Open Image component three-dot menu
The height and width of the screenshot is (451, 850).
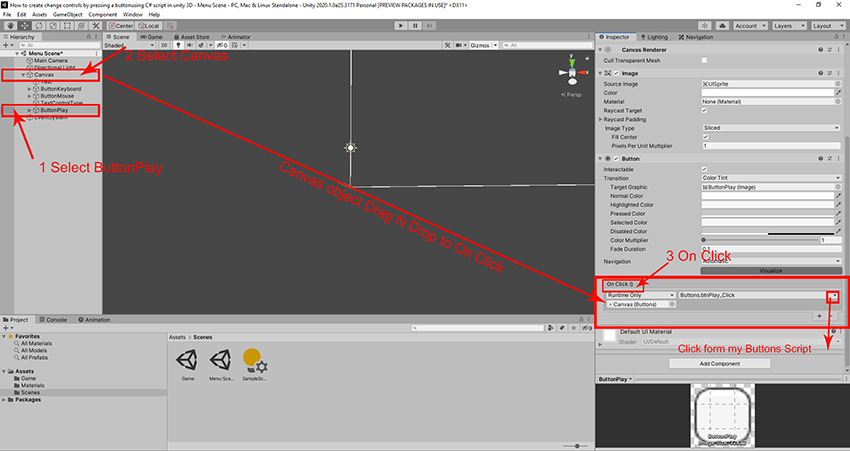click(x=840, y=73)
